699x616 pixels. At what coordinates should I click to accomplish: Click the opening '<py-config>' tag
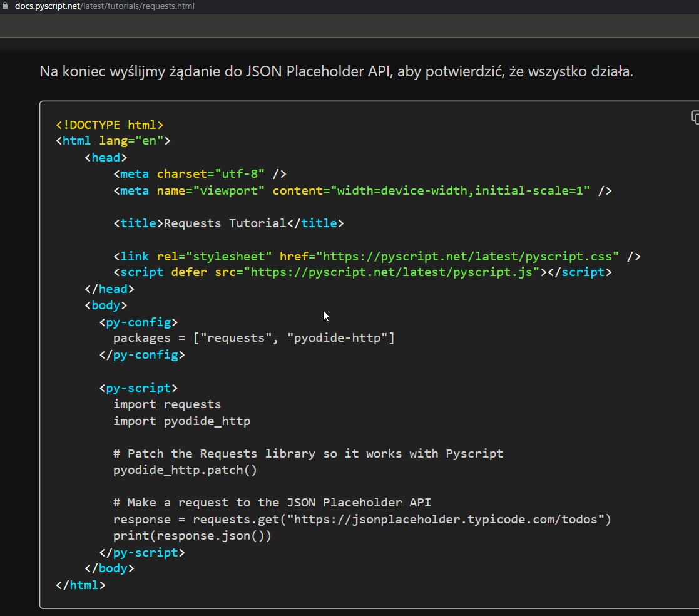[139, 322]
